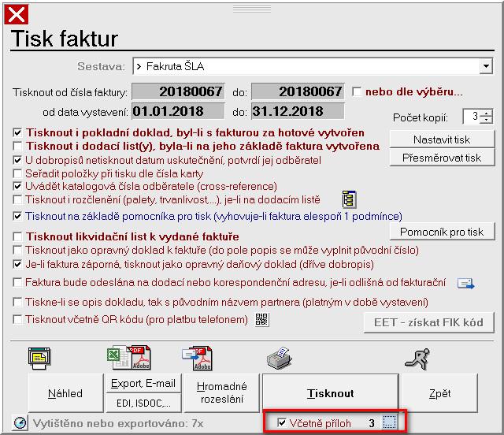Click the rozčlenění list icon beside dodacím listě
504x435 pixels.
349,199
